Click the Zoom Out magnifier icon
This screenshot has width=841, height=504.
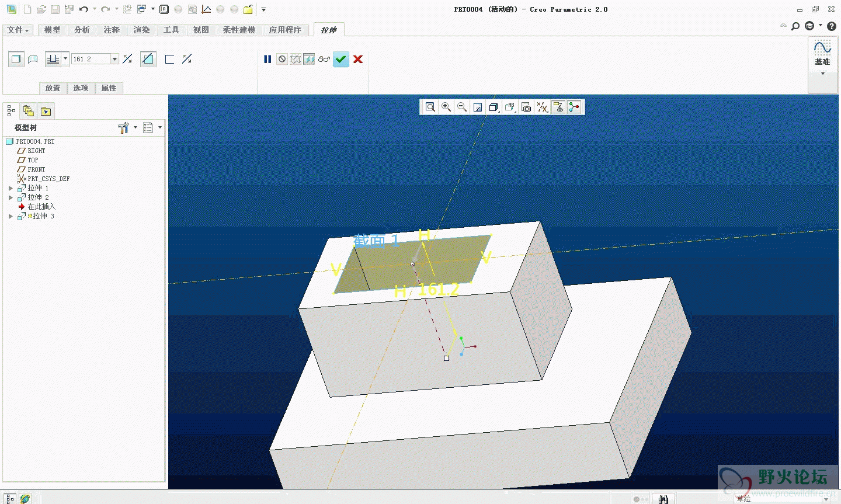point(462,107)
